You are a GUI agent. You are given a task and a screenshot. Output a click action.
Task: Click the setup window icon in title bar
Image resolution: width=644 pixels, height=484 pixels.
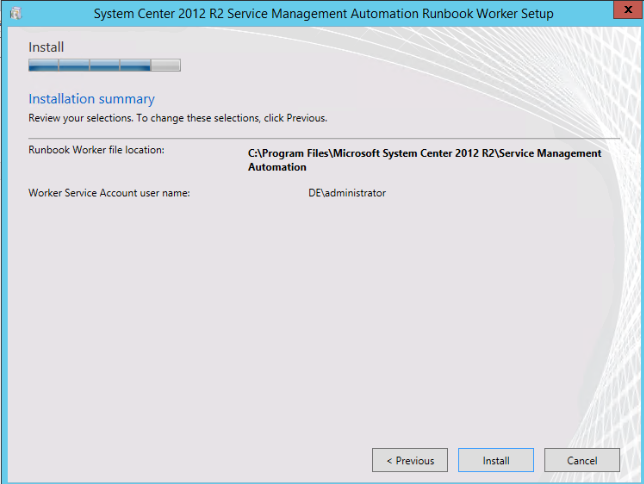point(14,13)
